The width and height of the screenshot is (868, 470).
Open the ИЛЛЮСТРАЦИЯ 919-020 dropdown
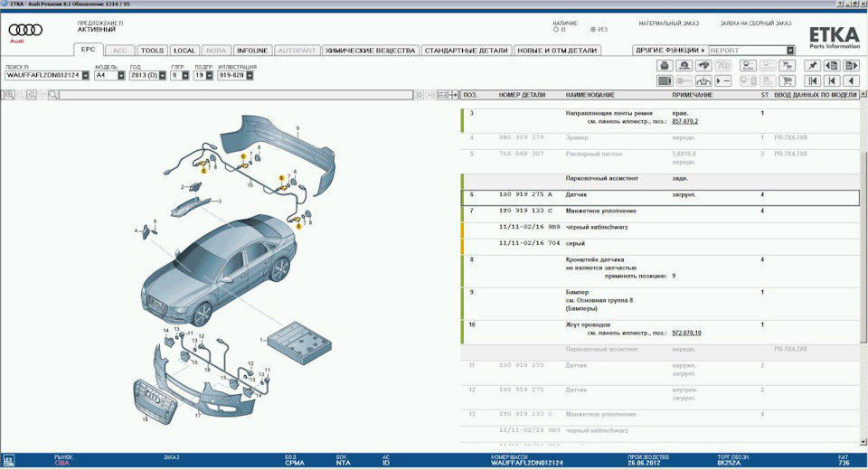coord(250,75)
